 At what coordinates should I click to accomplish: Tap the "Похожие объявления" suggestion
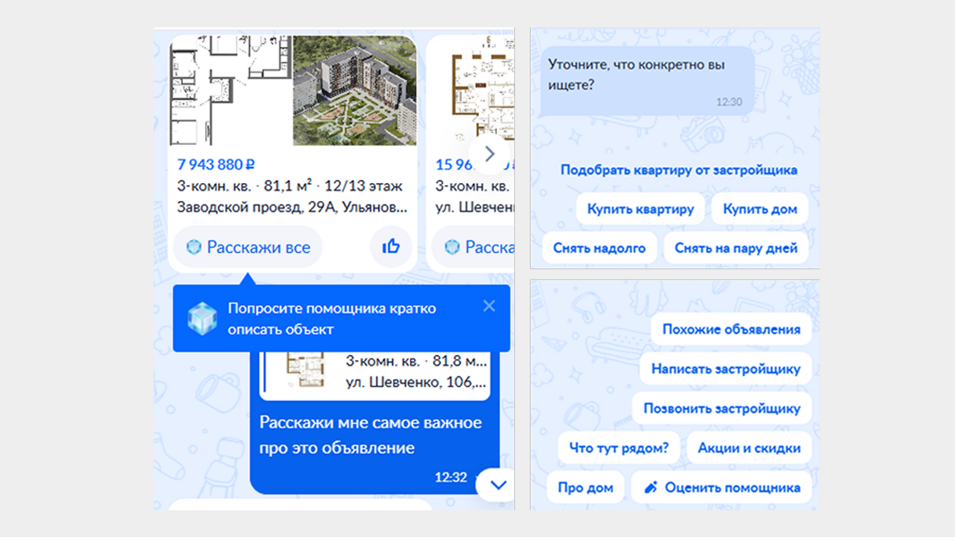pos(731,329)
